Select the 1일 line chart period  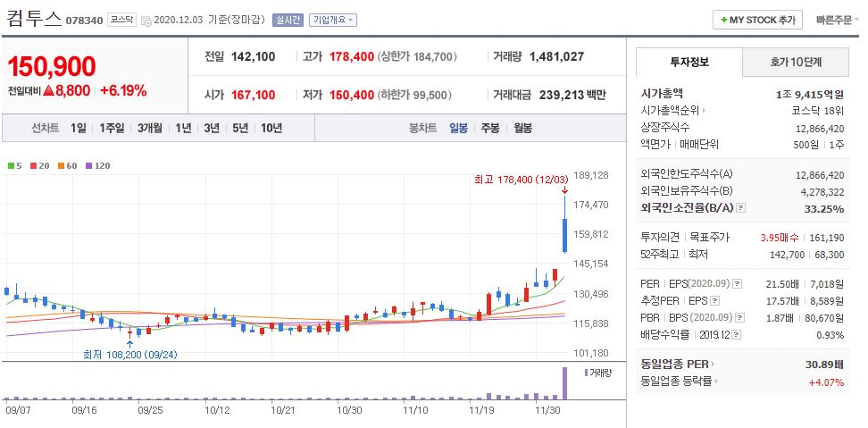[x=78, y=129]
